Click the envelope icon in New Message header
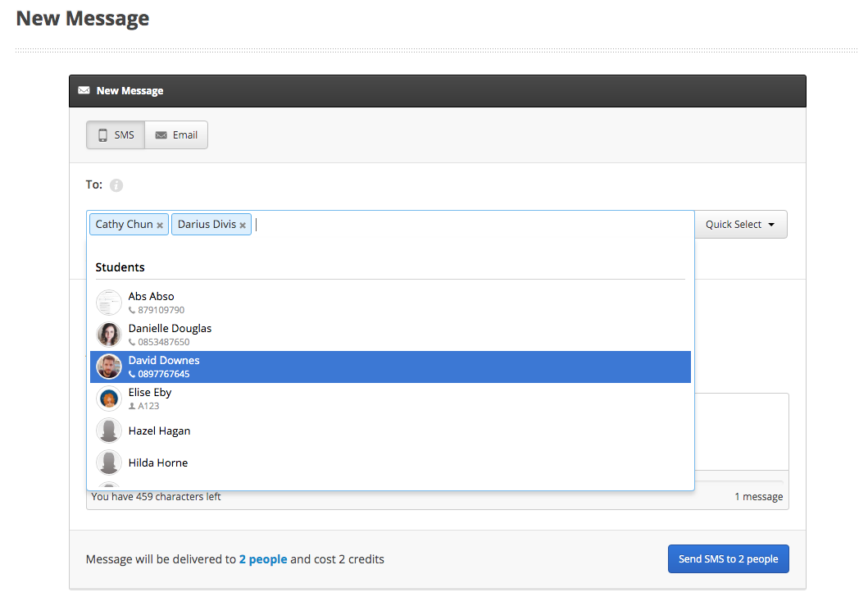The height and width of the screenshot is (606, 868). click(x=84, y=91)
